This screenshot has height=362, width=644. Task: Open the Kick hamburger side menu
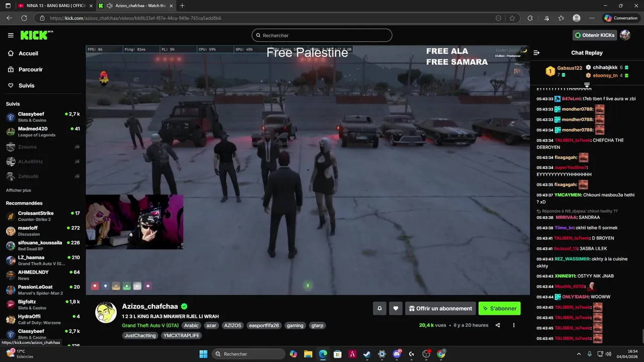tap(11, 35)
